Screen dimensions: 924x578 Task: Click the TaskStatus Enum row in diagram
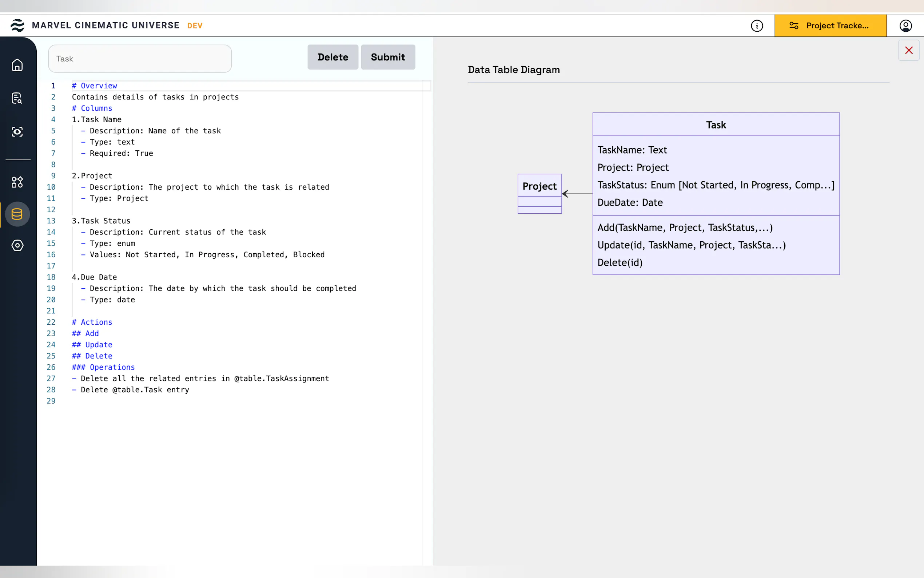pyautogui.click(x=716, y=185)
